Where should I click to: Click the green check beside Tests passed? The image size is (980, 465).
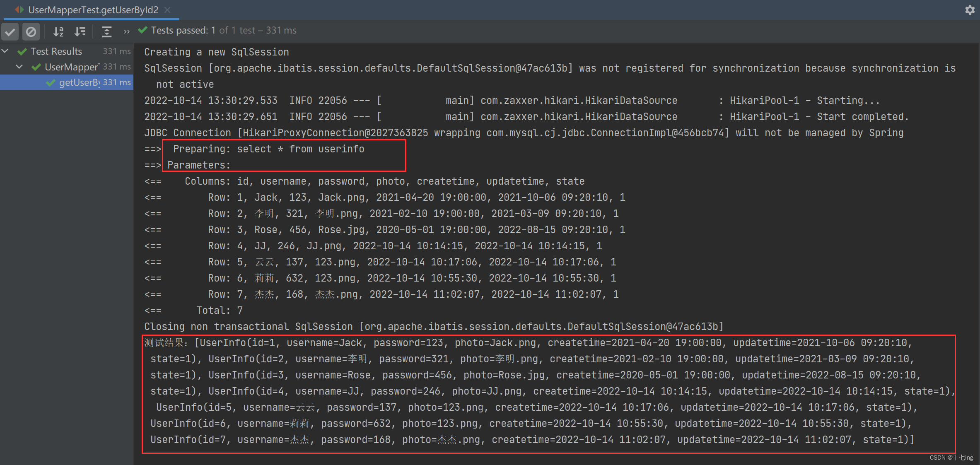pyautogui.click(x=142, y=30)
